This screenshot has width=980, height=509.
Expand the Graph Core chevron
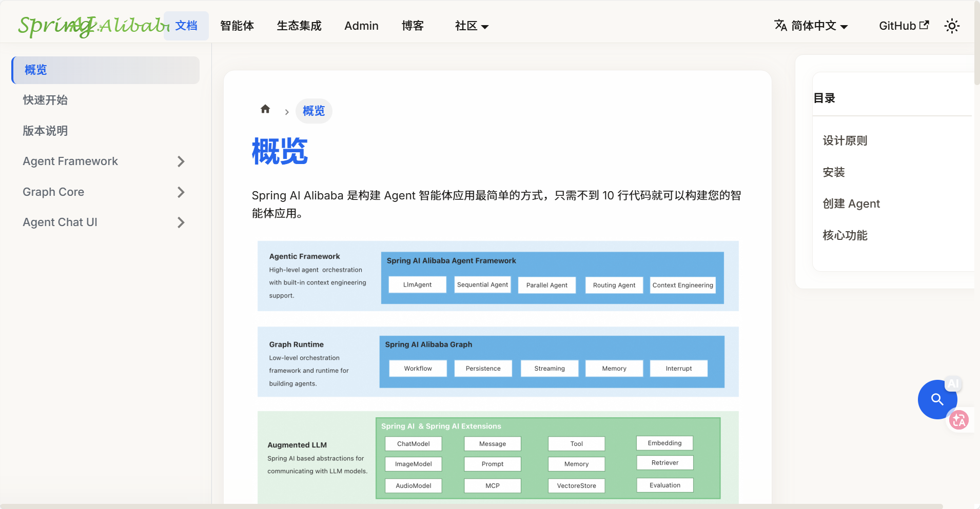pyautogui.click(x=181, y=192)
